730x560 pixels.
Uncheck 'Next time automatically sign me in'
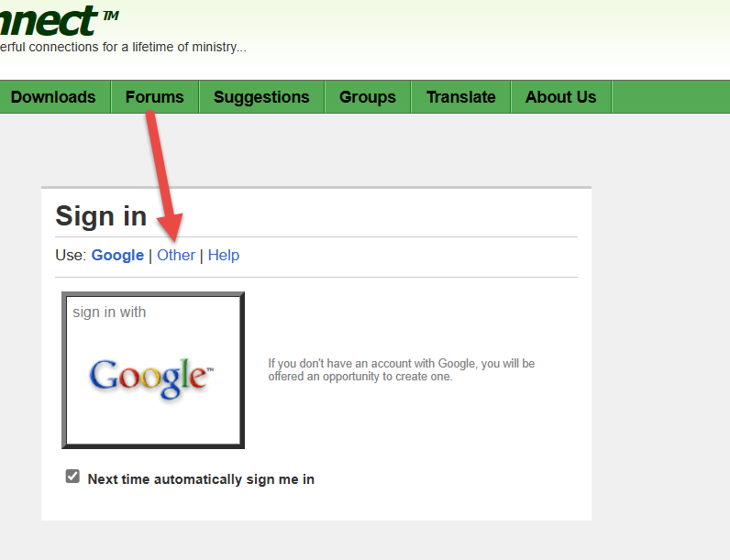[x=72, y=477]
